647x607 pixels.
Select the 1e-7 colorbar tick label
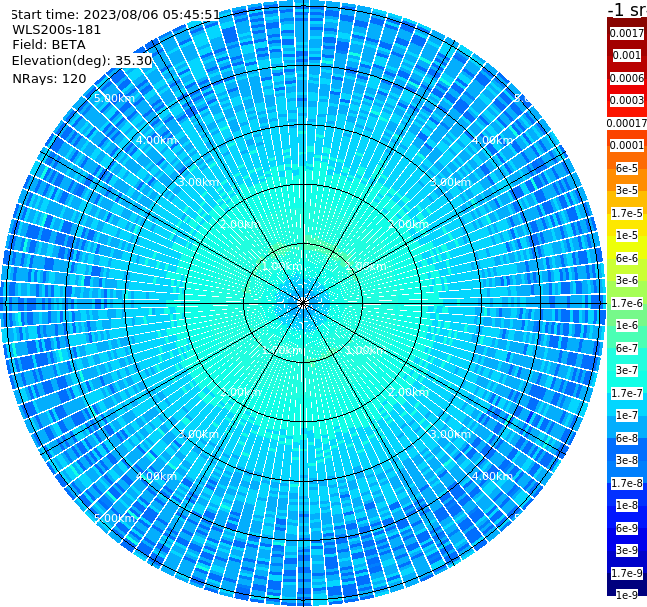click(x=627, y=416)
